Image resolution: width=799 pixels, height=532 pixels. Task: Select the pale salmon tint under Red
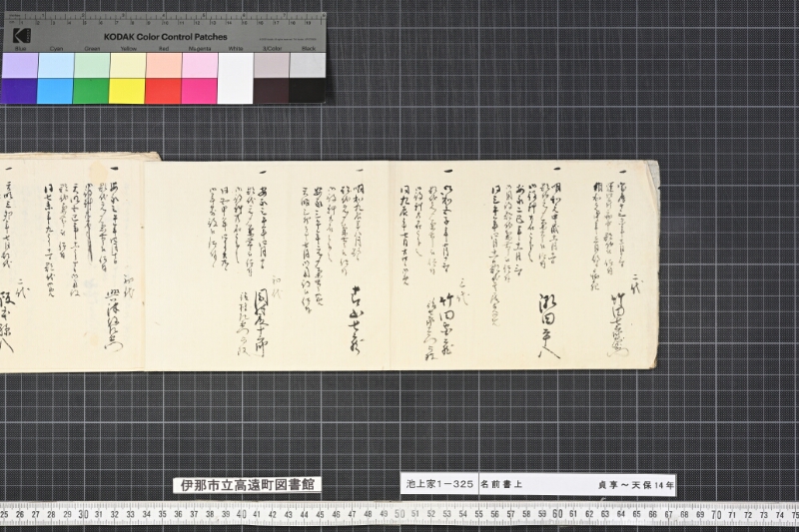[x=164, y=65]
